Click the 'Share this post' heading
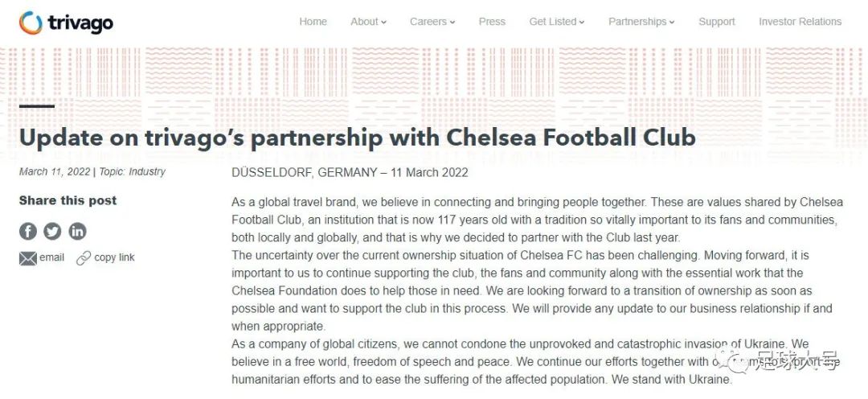The image size is (868, 399). pyautogui.click(x=68, y=200)
